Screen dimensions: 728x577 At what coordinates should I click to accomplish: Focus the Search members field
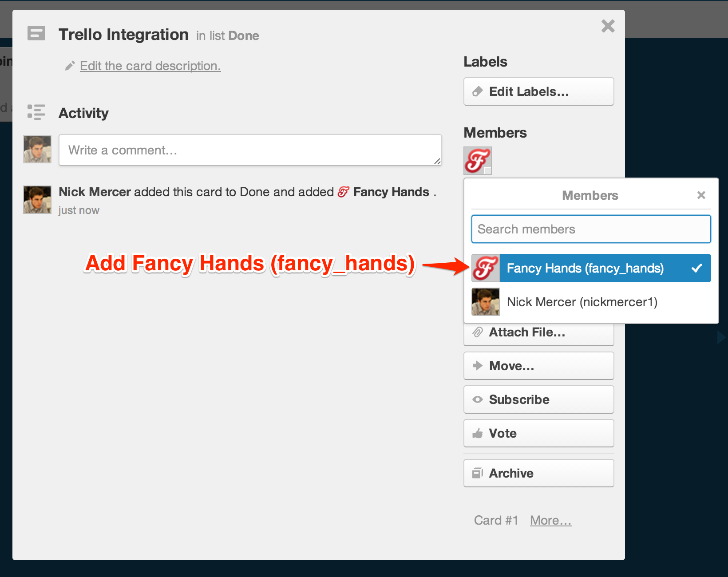[591, 229]
